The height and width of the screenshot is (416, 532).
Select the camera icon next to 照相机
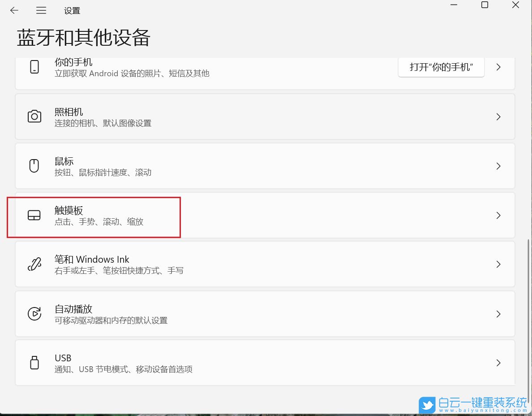pyautogui.click(x=34, y=117)
